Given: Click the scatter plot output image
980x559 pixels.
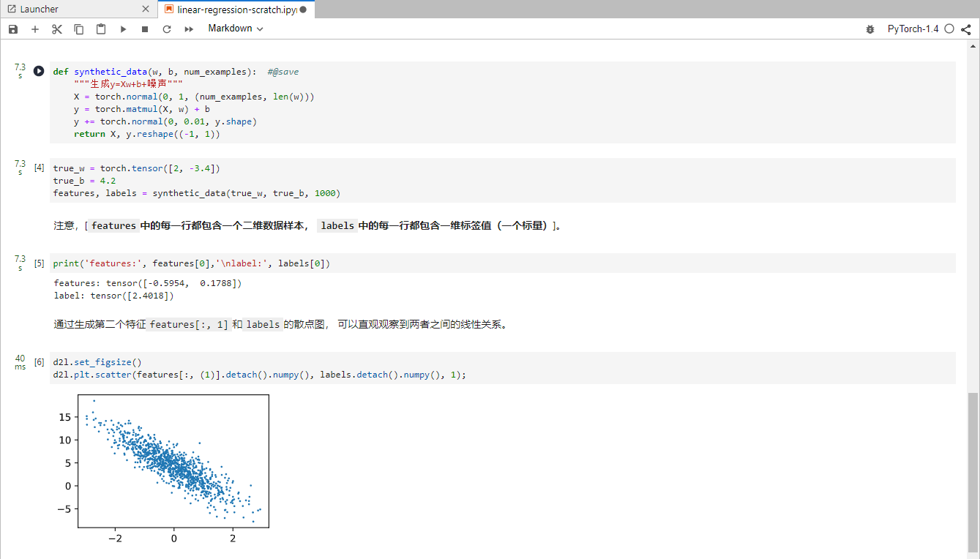Looking at the screenshot, I should pyautogui.click(x=173, y=460).
